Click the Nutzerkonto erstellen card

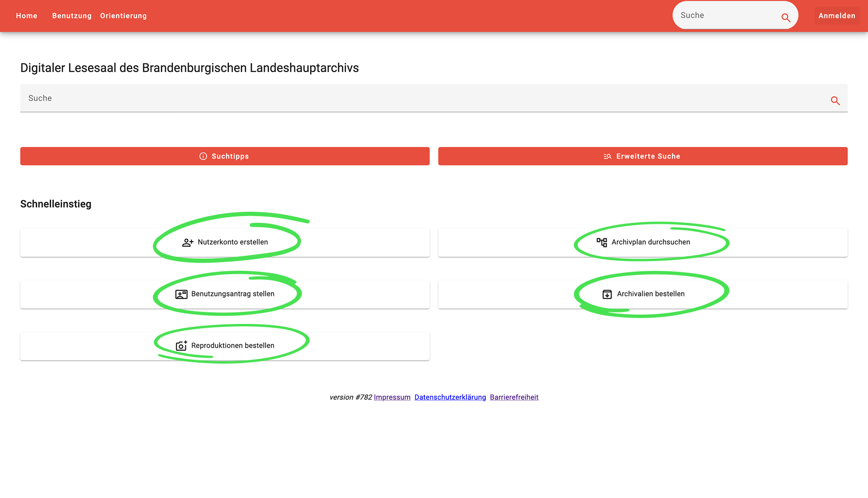click(225, 242)
